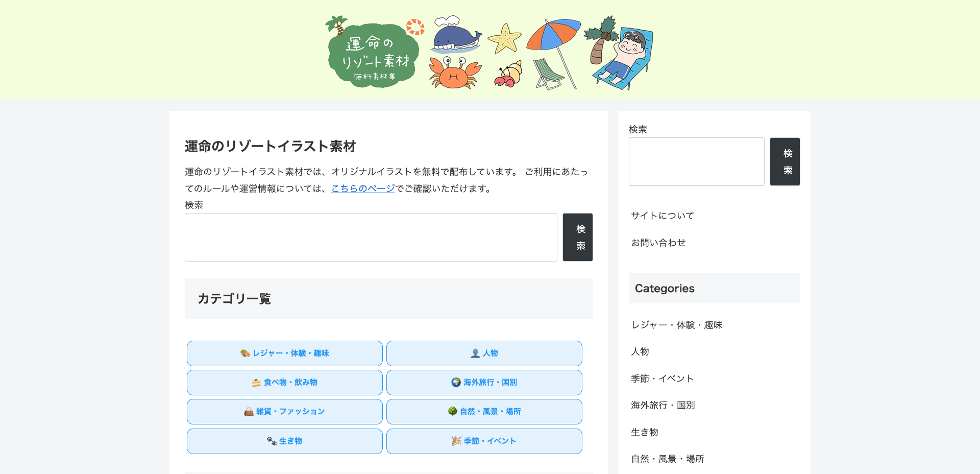This screenshot has width=980, height=474.
Task: Click the hermit crab illustration in the banner
Action: (508, 75)
